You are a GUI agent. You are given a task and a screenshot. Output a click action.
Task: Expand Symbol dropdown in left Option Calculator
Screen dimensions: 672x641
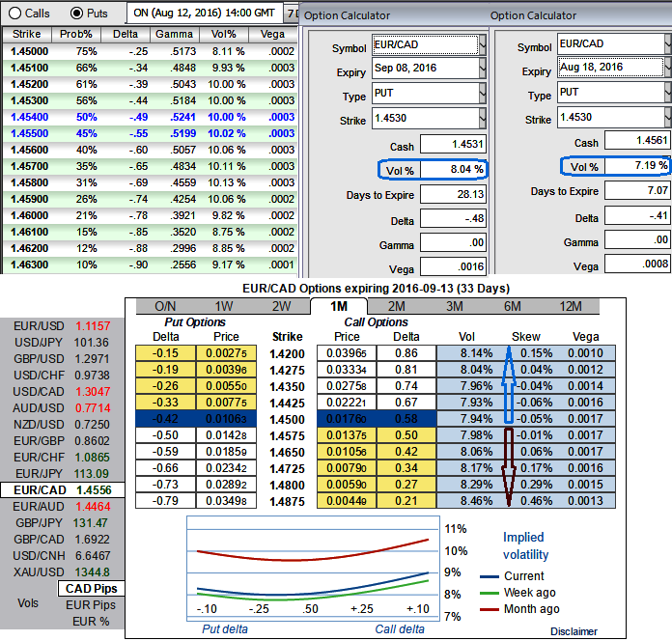coord(483,44)
